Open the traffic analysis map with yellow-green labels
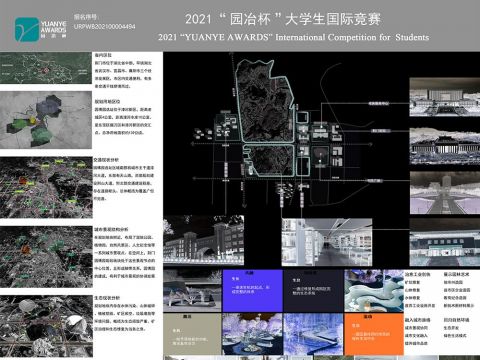 pyautogui.click(x=46, y=188)
